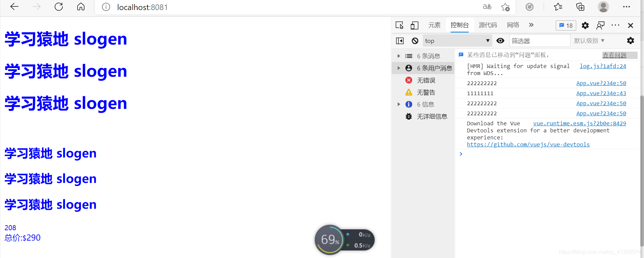Click the 无错误 red error icon

click(409, 80)
